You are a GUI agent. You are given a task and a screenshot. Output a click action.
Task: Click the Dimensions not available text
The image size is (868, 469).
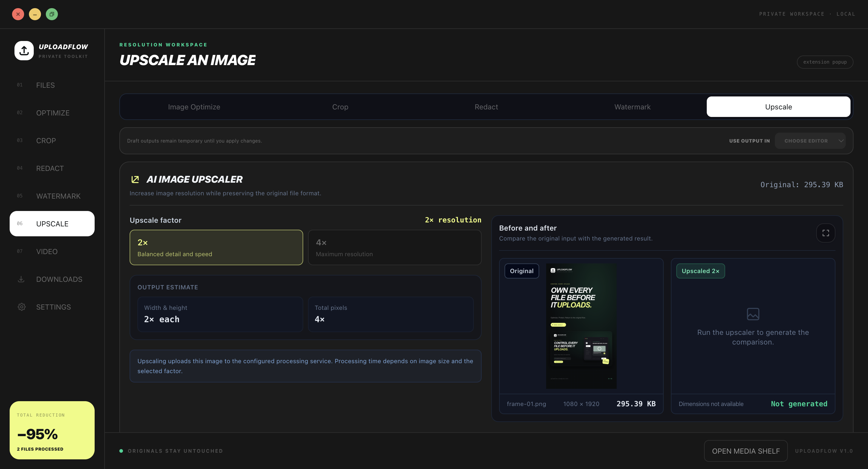click(711, 404)
